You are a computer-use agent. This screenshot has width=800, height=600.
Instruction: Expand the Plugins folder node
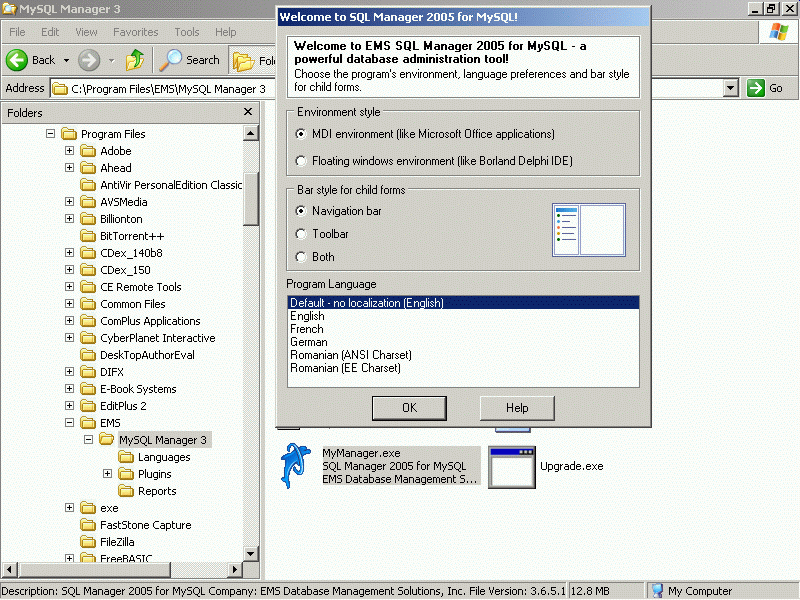(x=107, y=473)
